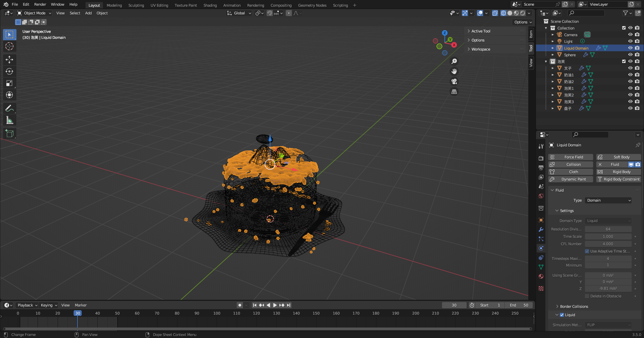This screenshot has height=338, width=644.
Task: Switch to the Sculpting workspace tab
Action: click(136, 5)
